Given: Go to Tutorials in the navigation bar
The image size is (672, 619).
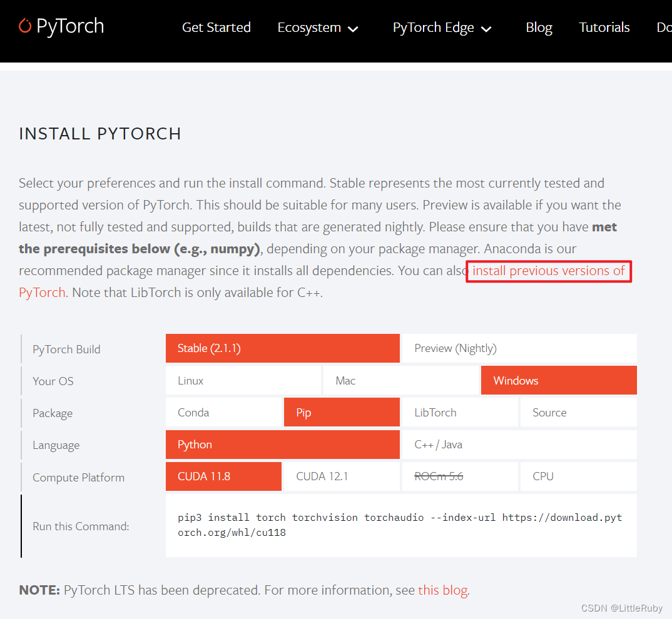Looking at the screenshot, I should pos(604,28).
